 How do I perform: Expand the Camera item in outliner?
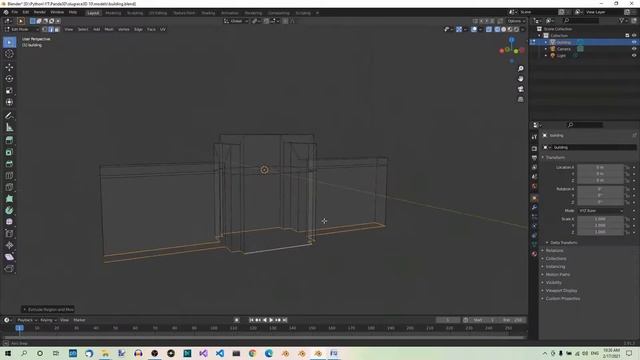pyautogui.click(x=546, y=49)
